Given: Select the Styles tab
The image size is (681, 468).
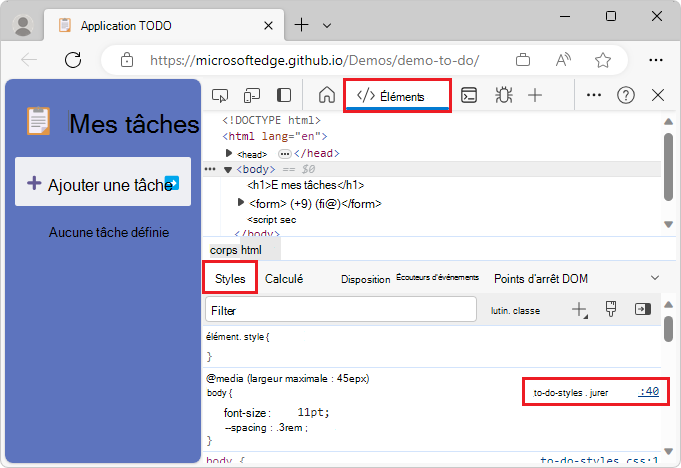Looking at the screenshot, I should click(x=230, y=278).
